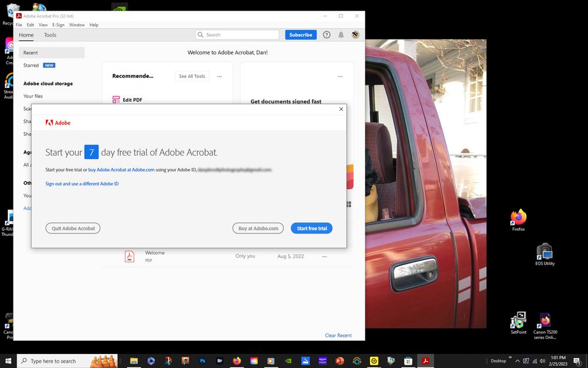This screenshot has height=368, width=588.
Task: Launch Photoshop from the taskbar
Action: click(202, 360)
